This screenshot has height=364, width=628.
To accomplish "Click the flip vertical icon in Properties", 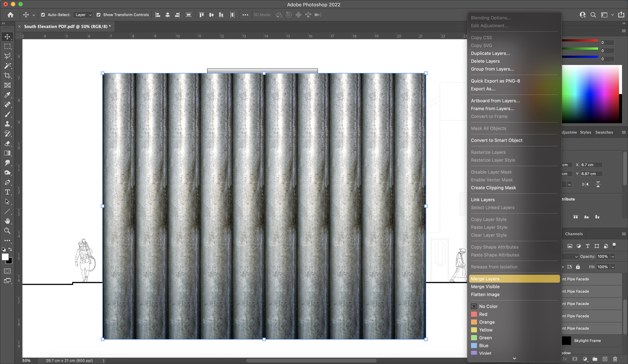I will pos(598,184).
